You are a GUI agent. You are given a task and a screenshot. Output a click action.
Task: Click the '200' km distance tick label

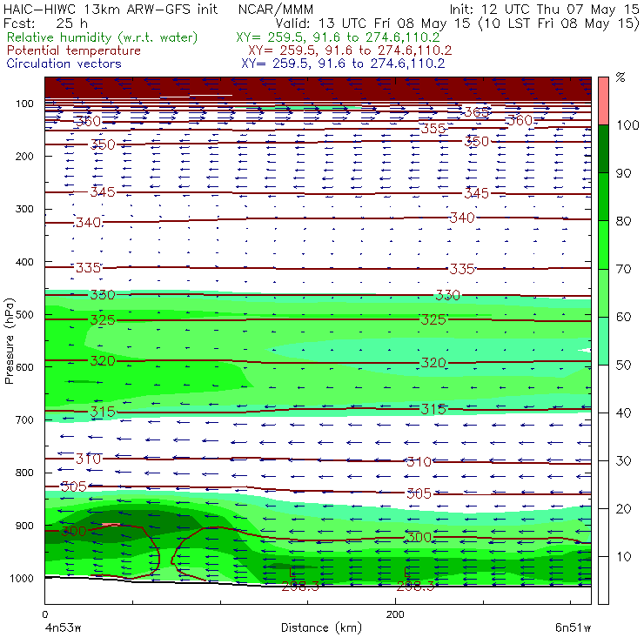[395, 614]
